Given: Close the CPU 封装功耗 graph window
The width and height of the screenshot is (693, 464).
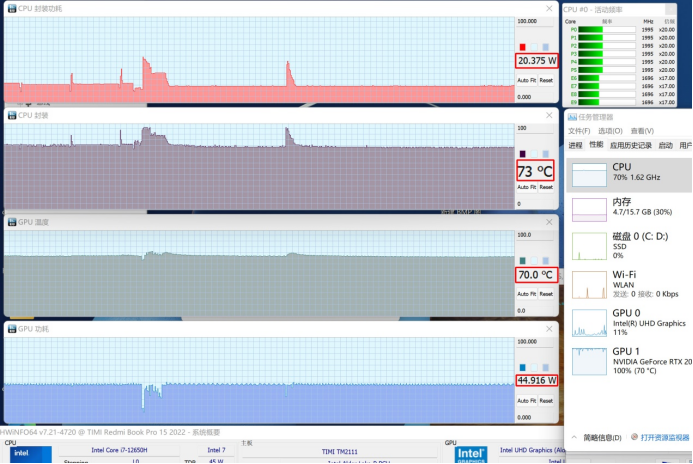Looking at the screenshot, I should point(549,8).
